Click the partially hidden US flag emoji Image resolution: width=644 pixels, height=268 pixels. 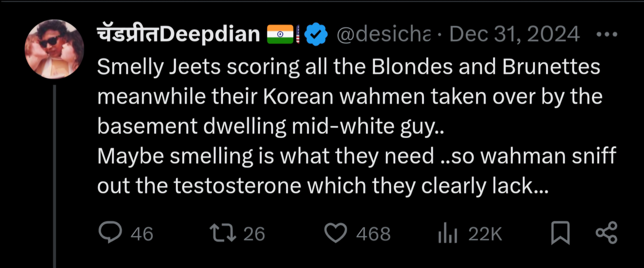(298, 34)
